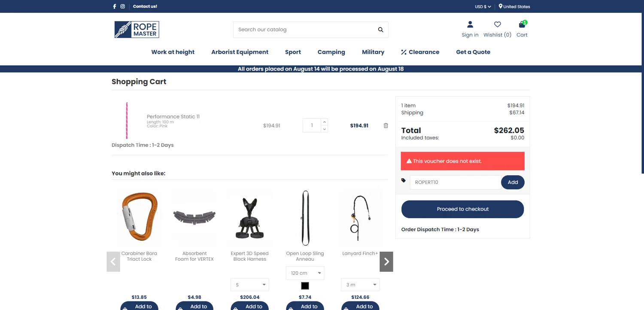The height and width of the screenshot is (310, 644).
Task: Add the $124.66 lanyard to cart
Action: [360, 306]
